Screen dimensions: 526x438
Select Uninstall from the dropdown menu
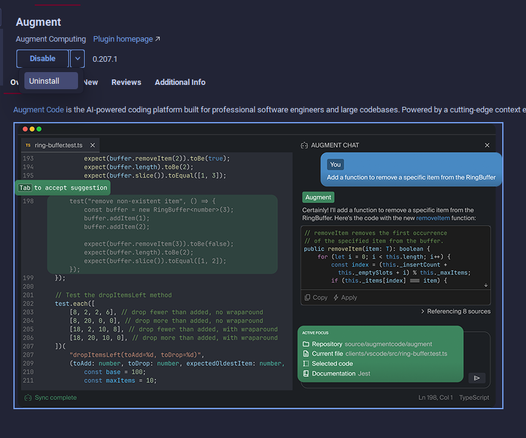pyautogui.click(x=51, y=81)
